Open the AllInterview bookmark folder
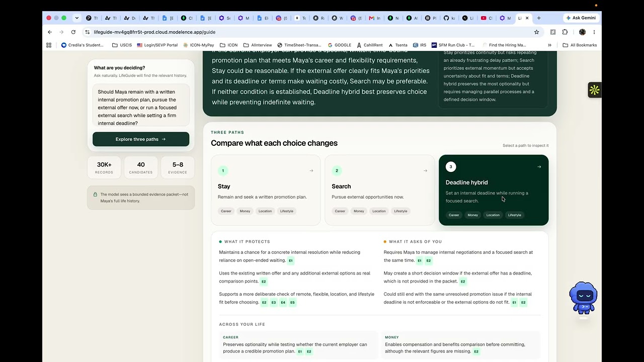 (258, 45)
